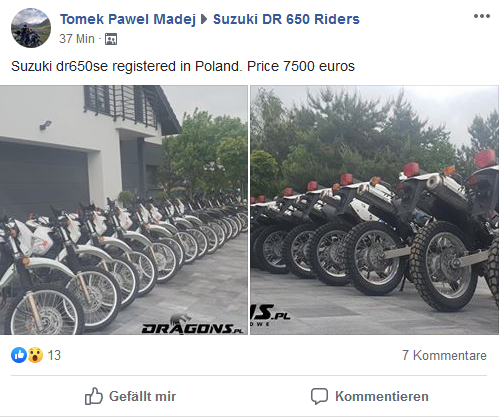Show the 7 Kommentare comments

click(444, 355)
